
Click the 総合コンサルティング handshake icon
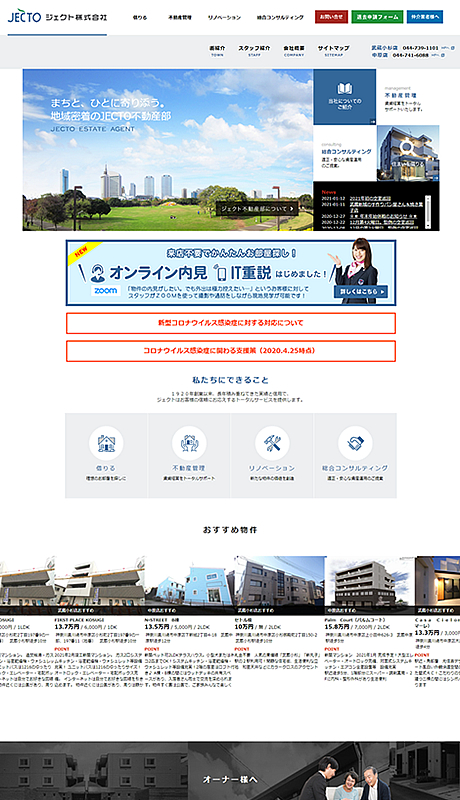[355, 443]
